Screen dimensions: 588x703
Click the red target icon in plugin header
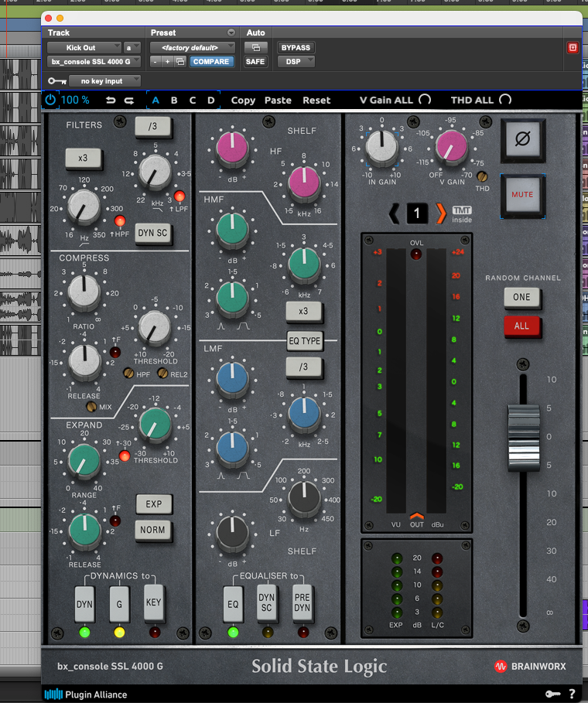pyautogui.click(x=573, y=47)
